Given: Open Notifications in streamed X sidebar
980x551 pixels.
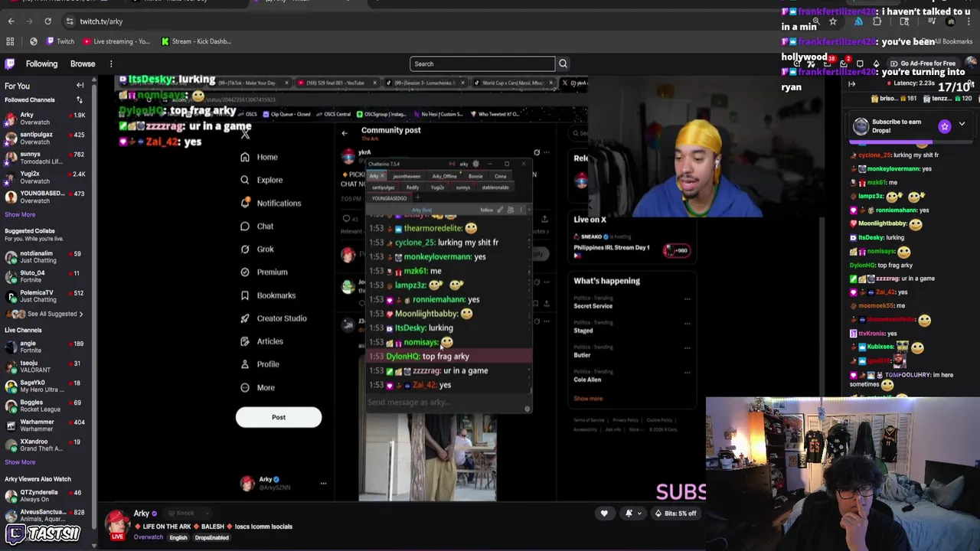Looking at the screenshot, I should (x=270, y=203).
